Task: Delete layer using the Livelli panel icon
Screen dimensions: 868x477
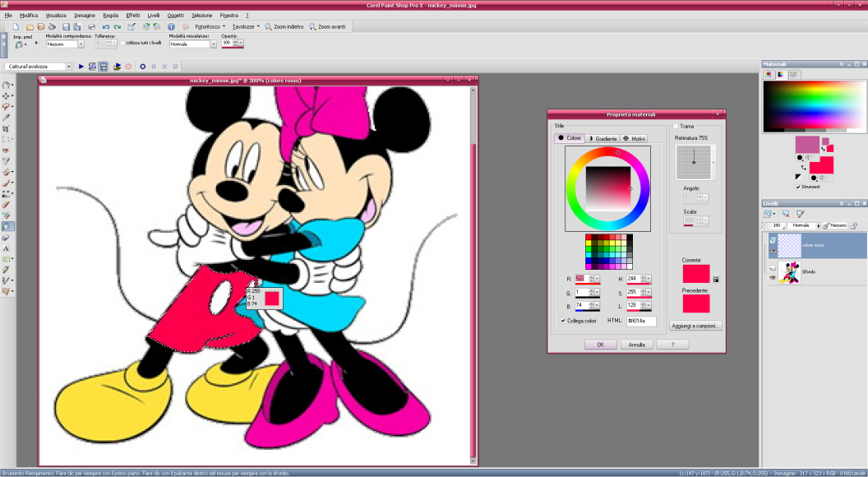Action: tap(786, 214)
